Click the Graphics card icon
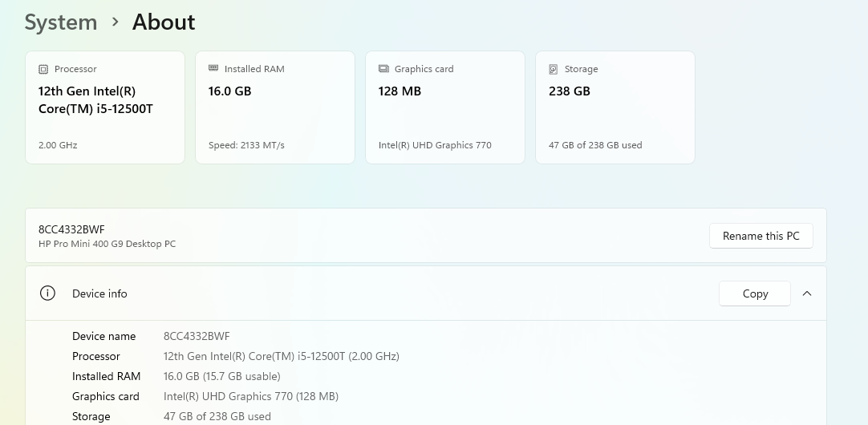Image resolution: width=868 pixels, height=425 pixels. tap(383, 69)
